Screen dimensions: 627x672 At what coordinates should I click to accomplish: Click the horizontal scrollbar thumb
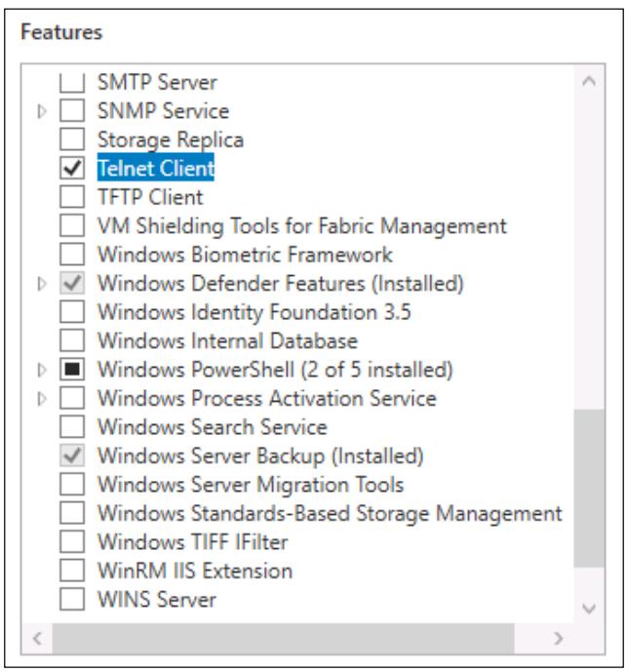pos(284,638)
